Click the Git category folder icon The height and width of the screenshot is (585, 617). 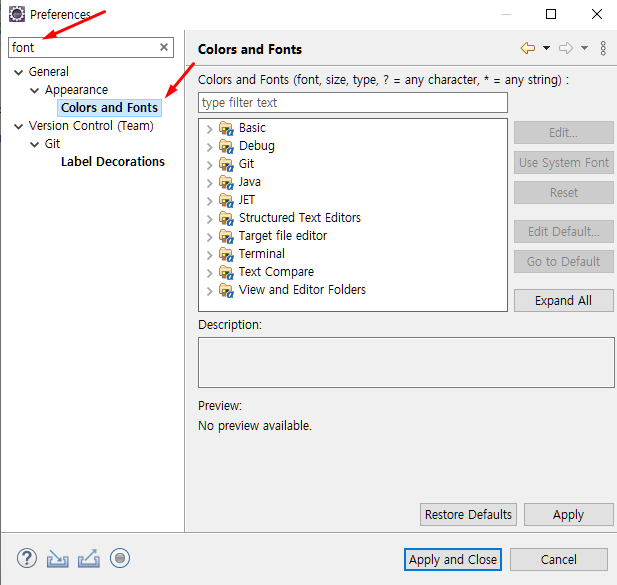click(x=226, y=164)
